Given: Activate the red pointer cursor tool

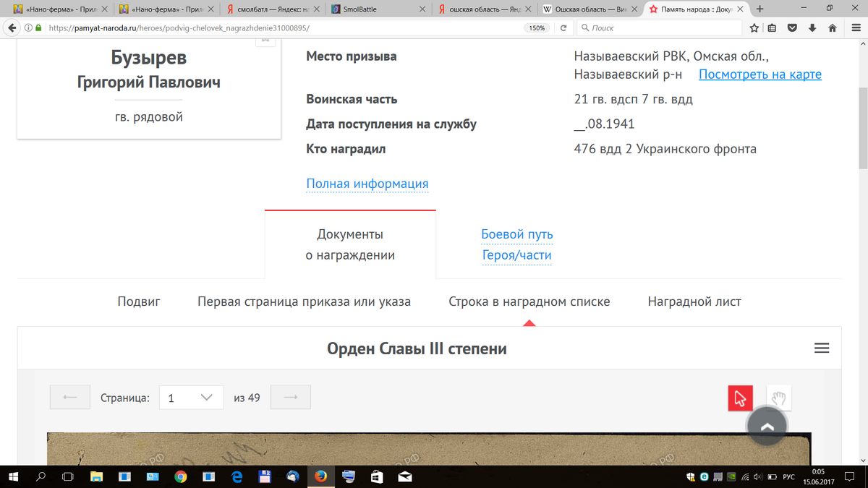Looking at the screenshot, I should click(740, 398).
